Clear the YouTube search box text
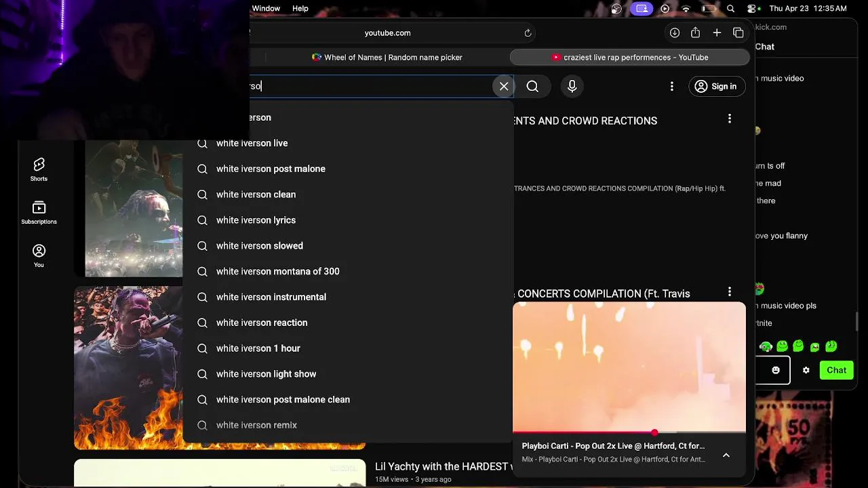Screen dimensions: 868x488 (504, 86)
